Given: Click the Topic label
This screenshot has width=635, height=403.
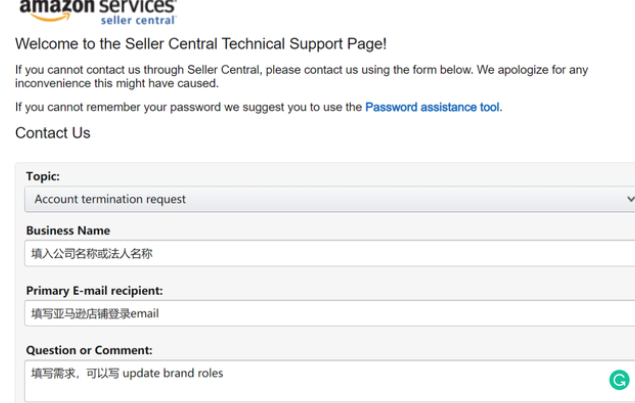Looking at the screenshot, I should point(43,176).
